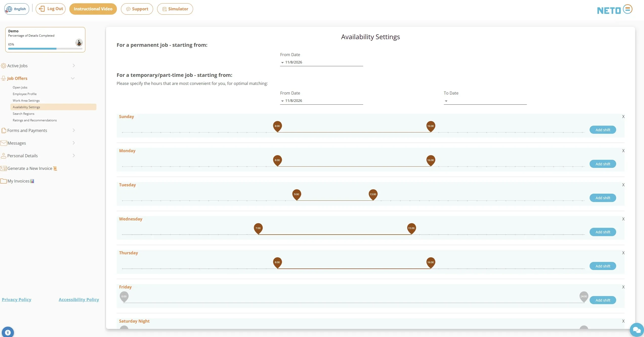Click Sunday 8:00 start slider marker
The height and width of the screenshot is (337, 644).
pos(277,126)
